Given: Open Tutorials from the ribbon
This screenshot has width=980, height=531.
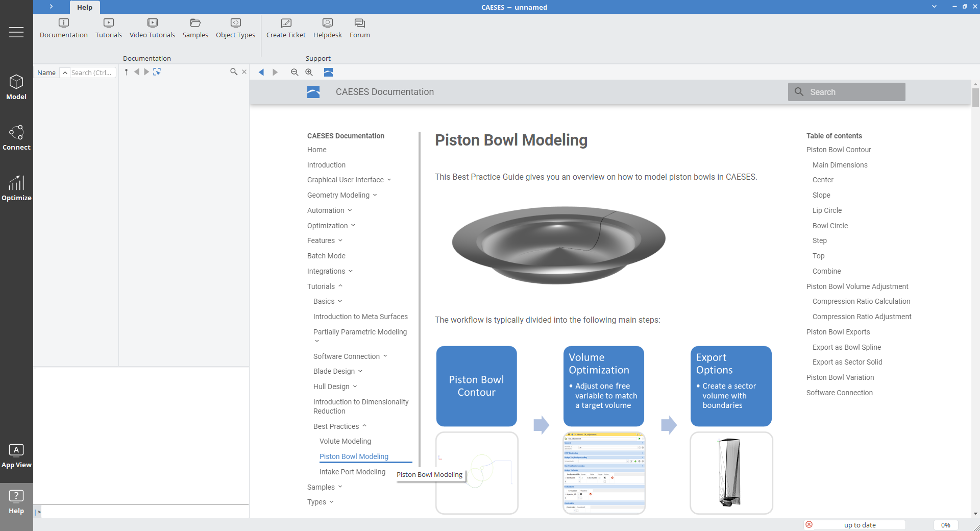Looking at the screenshot, I should click(109, 29).
